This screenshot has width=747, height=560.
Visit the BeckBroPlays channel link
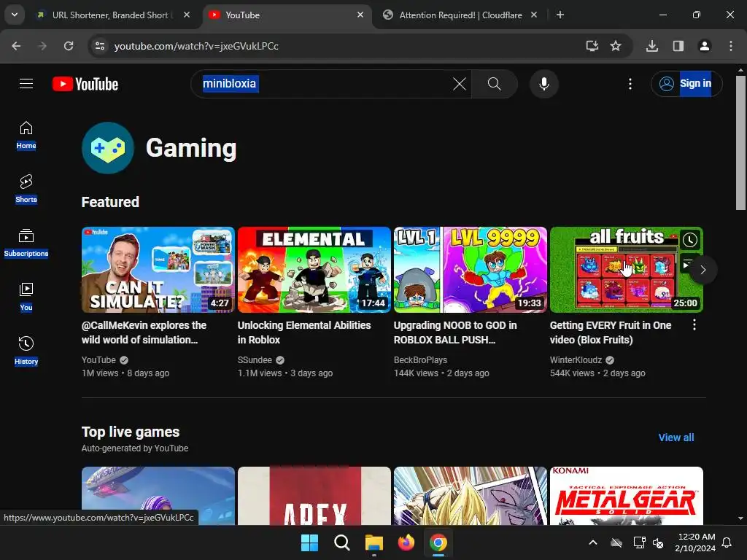point(420,360)
